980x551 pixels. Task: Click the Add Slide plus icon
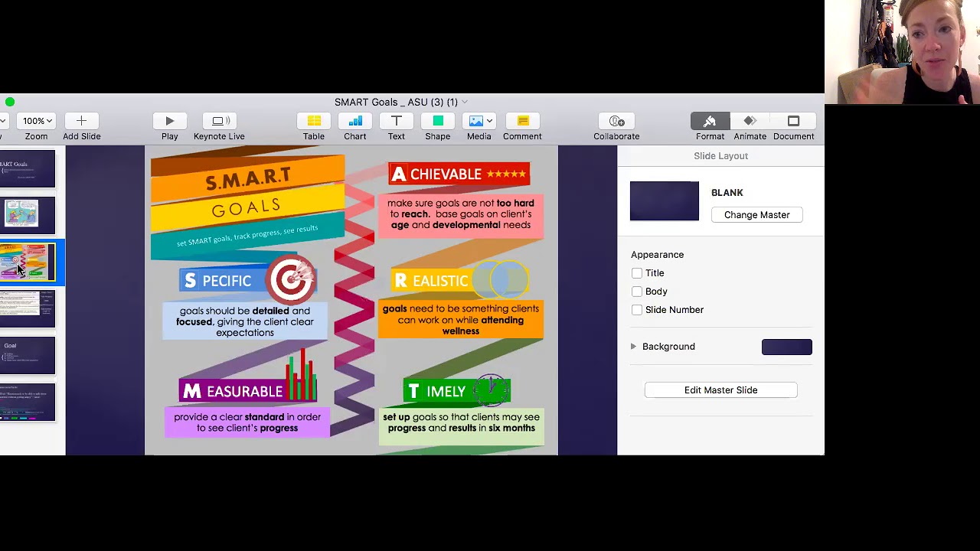(x=81, y=121)
